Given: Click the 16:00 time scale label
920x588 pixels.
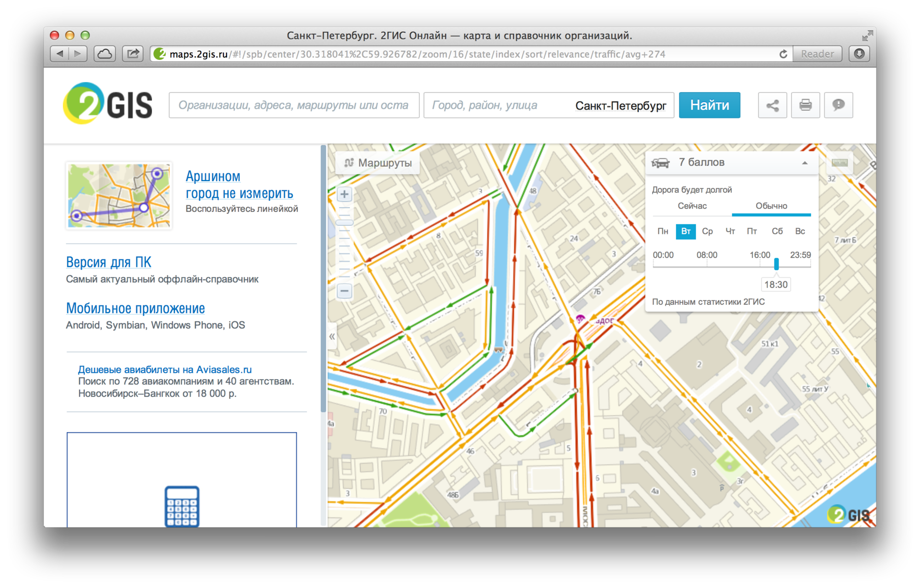Looking at the screenshot, I should point(760,255).
